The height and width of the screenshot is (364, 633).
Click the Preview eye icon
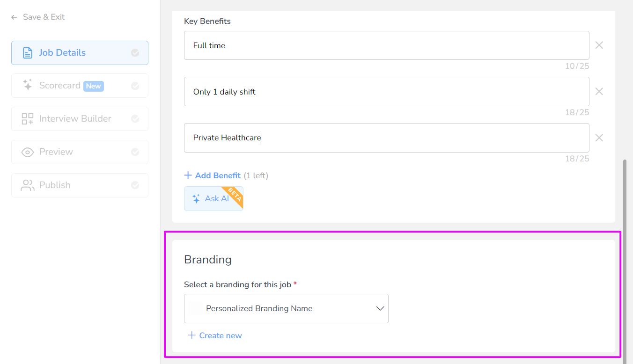coord(28,152)
